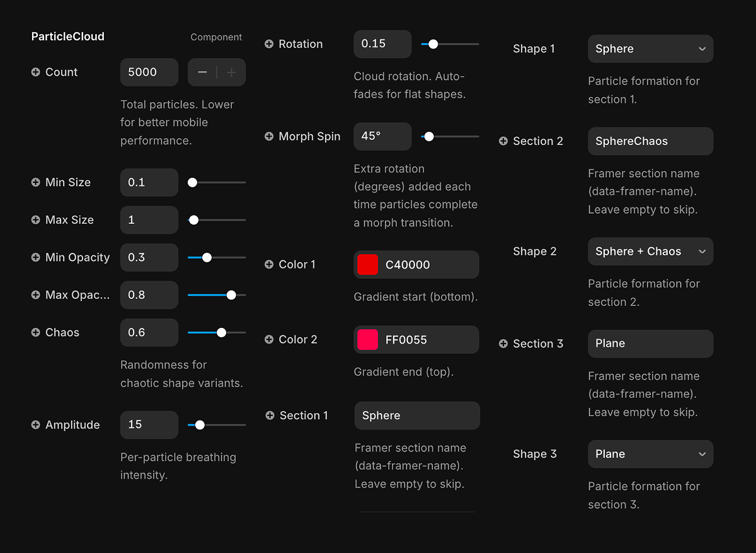Click the Component label in the header
The width and height of the screenshot is (756, 553).
216,37
